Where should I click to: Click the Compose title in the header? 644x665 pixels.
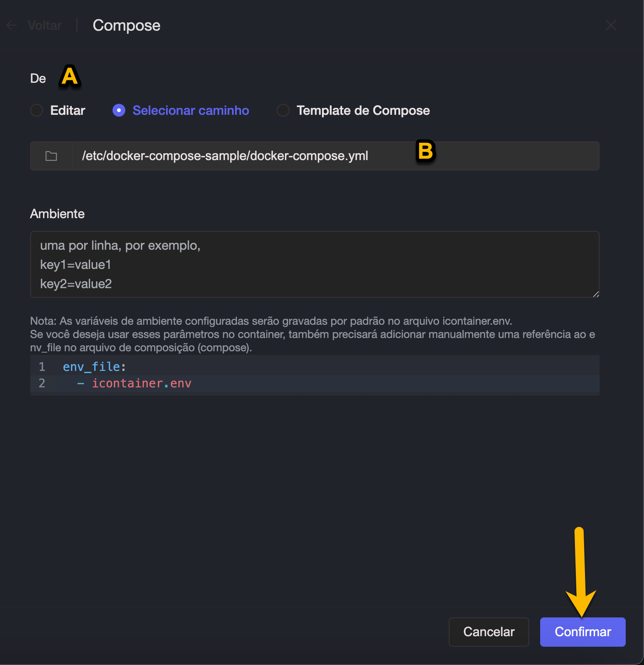click(x=126, y=25)
